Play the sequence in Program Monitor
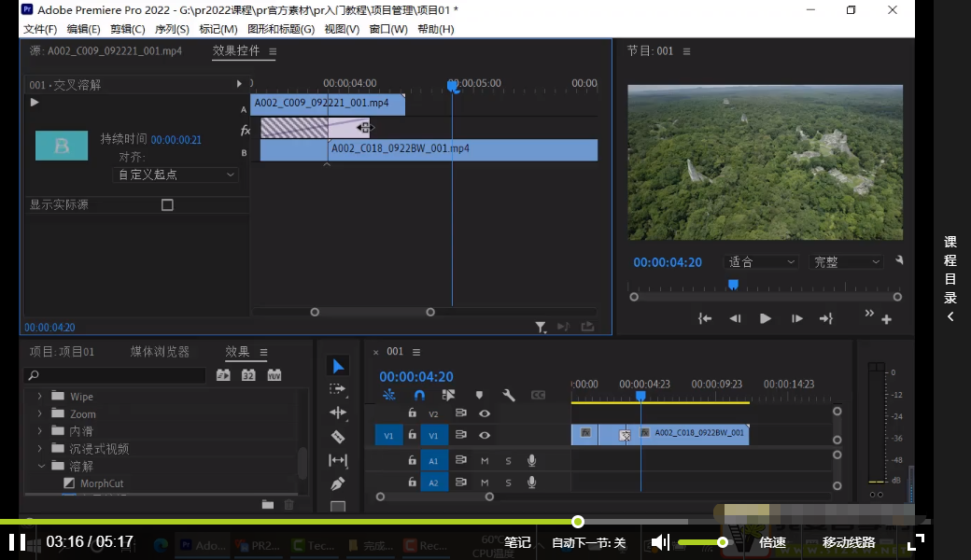The image size is (971, 560). pos(765,318)
